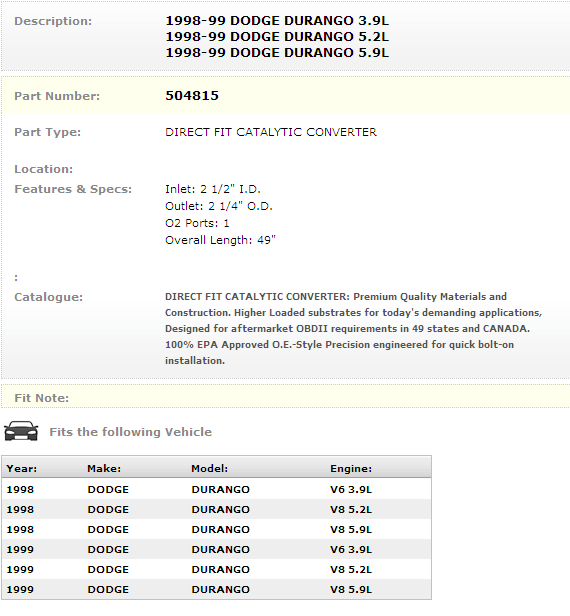Select the 1998 Durango V8 5.9L row
This screenshot has width=570, height=616.
(x=216, y=529)
